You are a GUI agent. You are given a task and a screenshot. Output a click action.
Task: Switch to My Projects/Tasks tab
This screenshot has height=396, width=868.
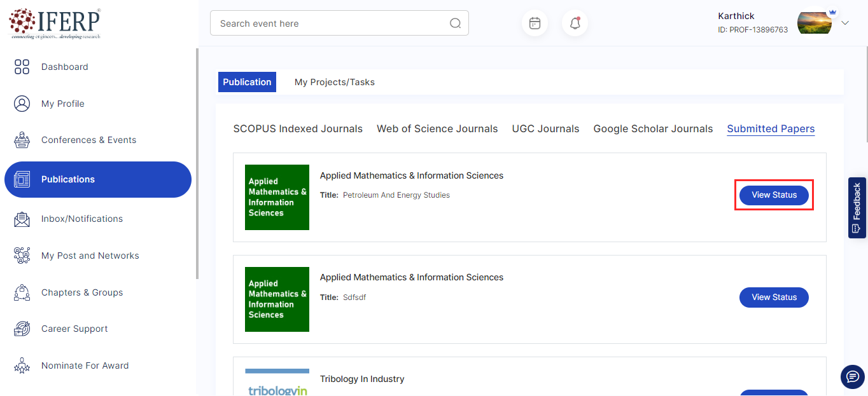334,82
